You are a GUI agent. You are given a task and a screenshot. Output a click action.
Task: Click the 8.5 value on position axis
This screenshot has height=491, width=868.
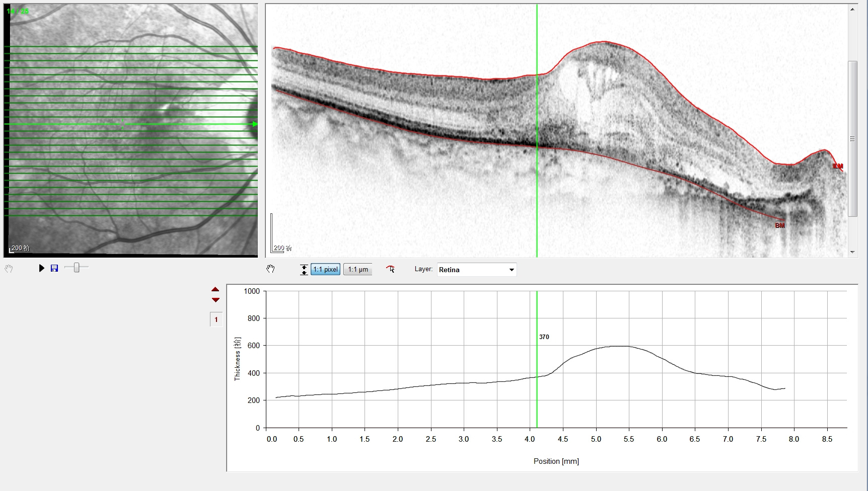pos(827,439)
